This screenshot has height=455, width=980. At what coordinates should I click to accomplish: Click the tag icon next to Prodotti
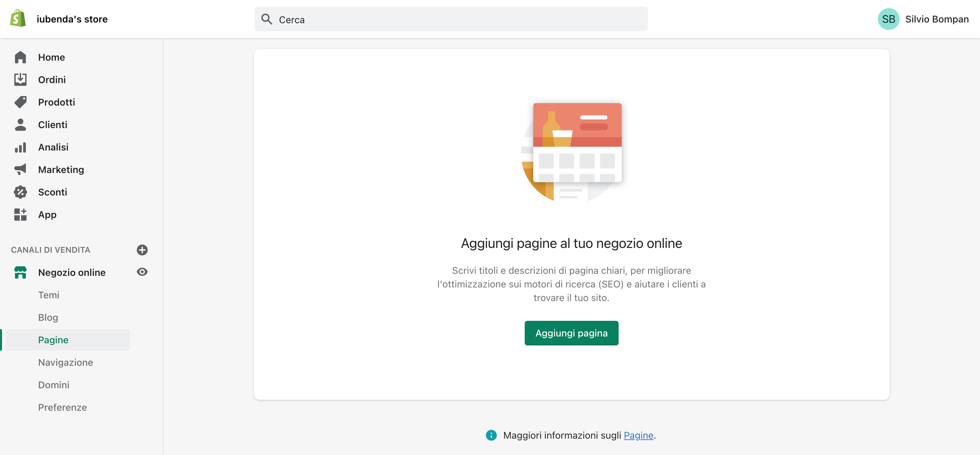click(20, 102)
